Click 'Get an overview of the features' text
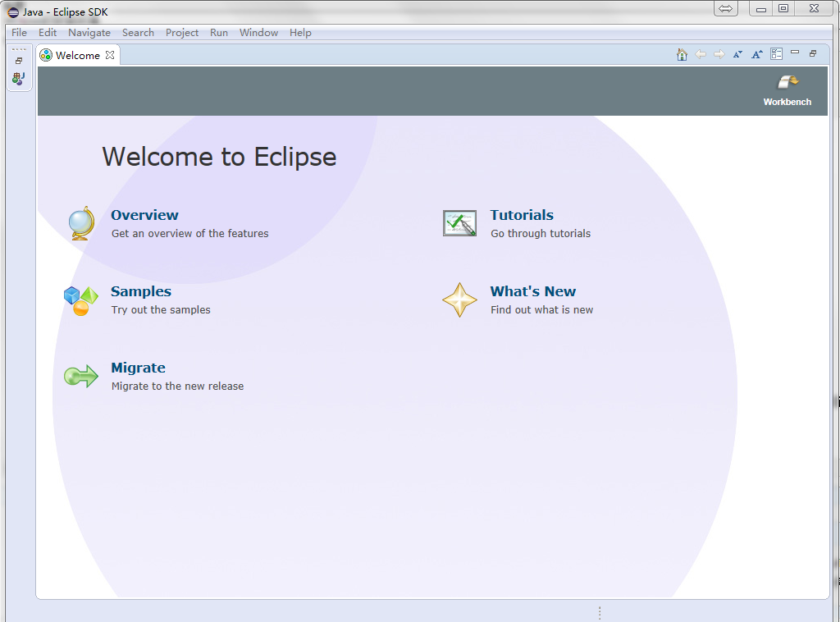Image resolution: width=840 pixels, height=622 pixels. 190,234
